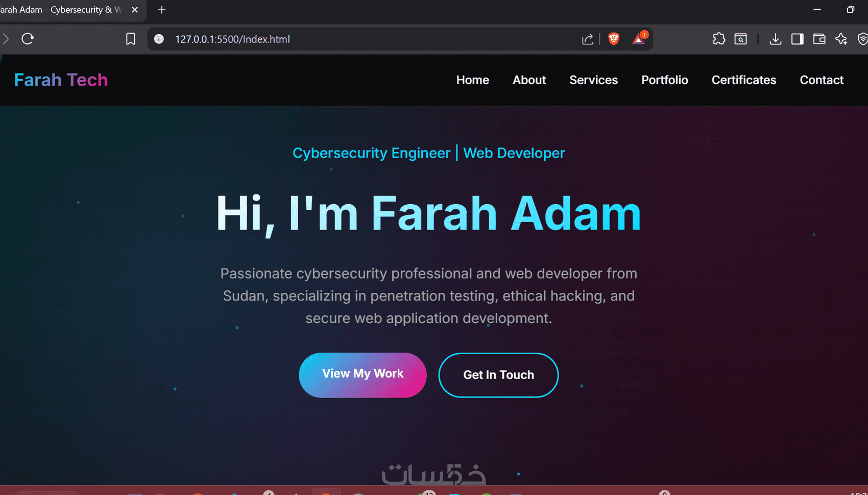This screenshot has height=495, width=868.
Task: Toggle the sidebar panel icon
Action: (798, 39)
